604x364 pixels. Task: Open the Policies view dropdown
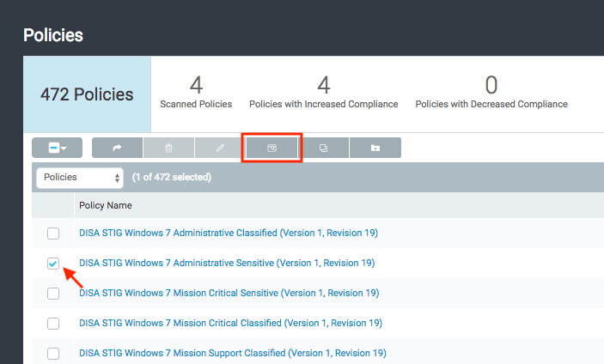[81, 177]
